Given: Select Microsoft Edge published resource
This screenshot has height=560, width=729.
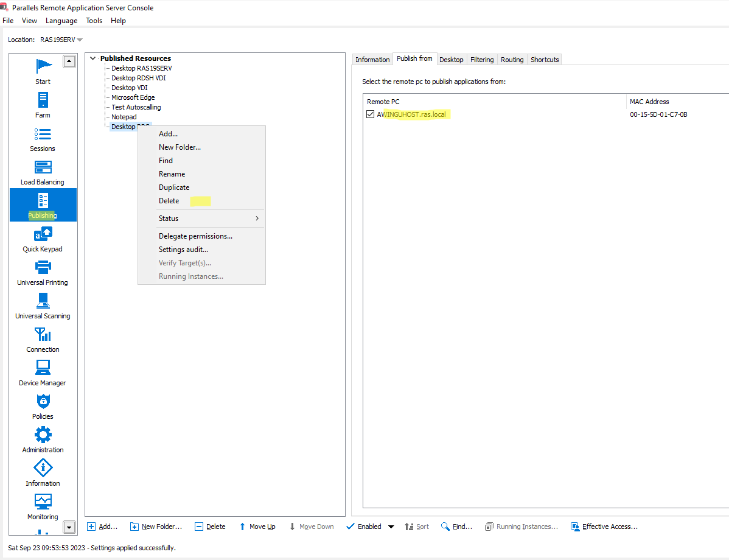Looking at the screenshot, I should [133, 97].
